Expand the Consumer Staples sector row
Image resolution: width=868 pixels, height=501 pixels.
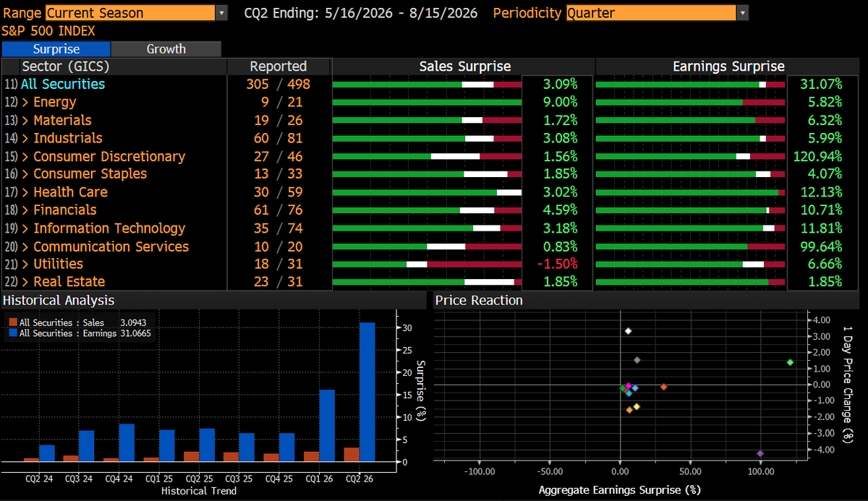26,174
